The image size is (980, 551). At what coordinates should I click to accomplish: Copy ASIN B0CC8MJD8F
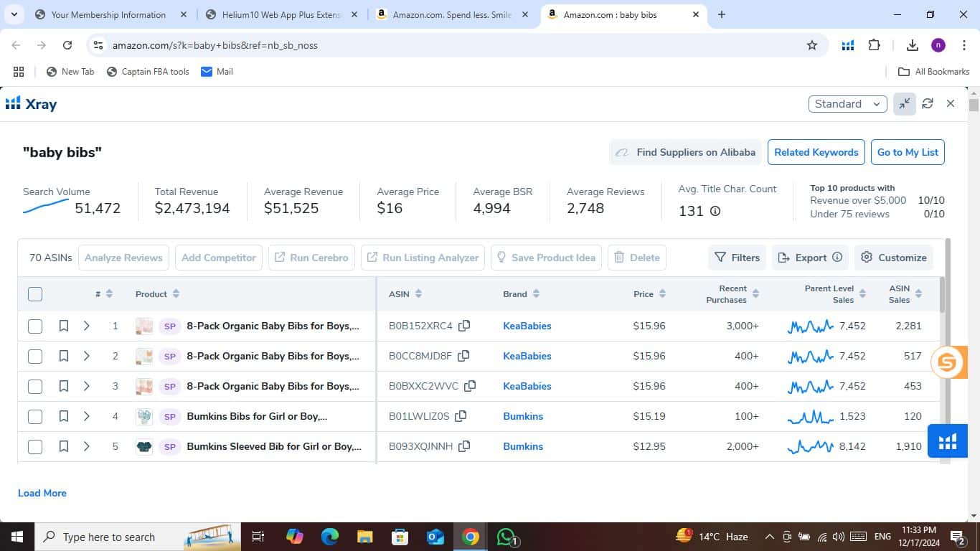(463, 356)
